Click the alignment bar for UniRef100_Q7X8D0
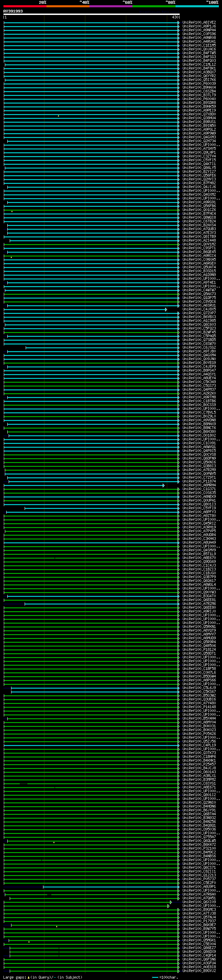This screenshot has width=222, height=980. coord(92,114)
